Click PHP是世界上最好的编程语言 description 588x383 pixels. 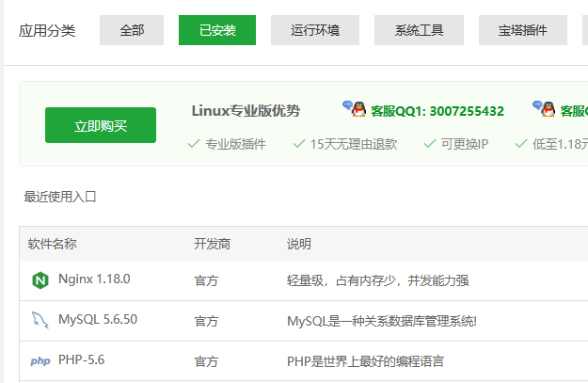tap(366, 361)
